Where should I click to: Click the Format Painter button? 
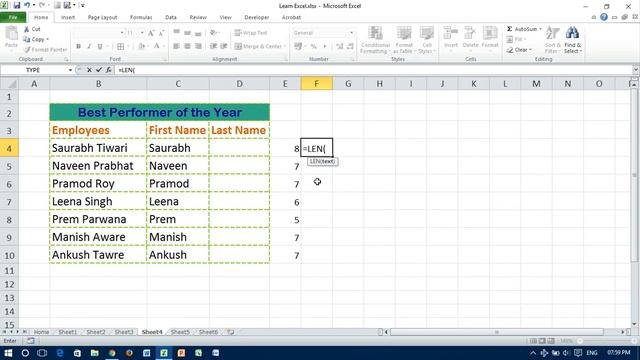(x=45, y=50)
